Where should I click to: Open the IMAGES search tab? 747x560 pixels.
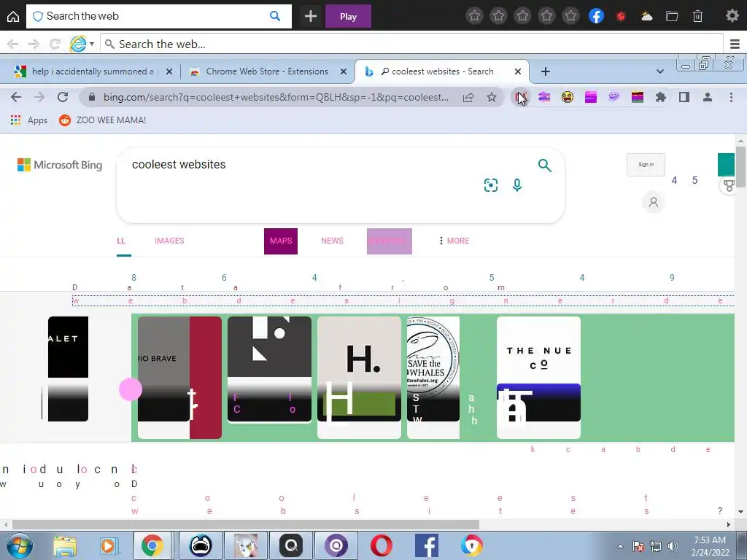(x=169, y=241)
